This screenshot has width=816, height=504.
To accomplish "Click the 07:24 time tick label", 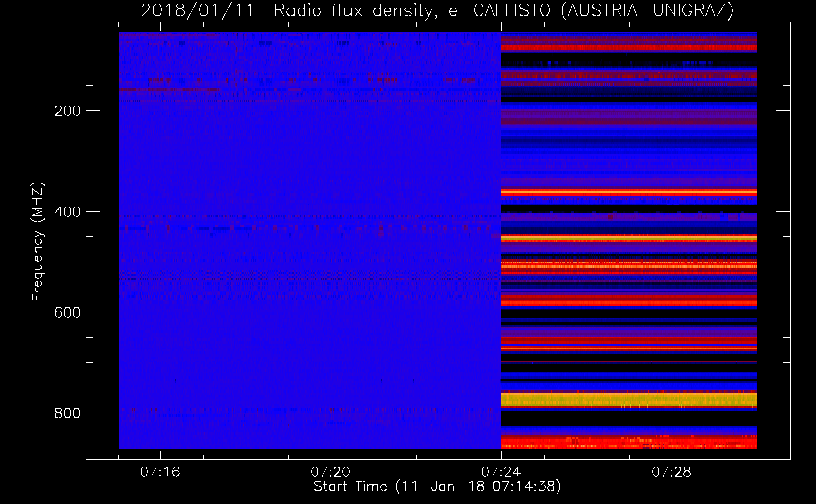I will [501, 472].
